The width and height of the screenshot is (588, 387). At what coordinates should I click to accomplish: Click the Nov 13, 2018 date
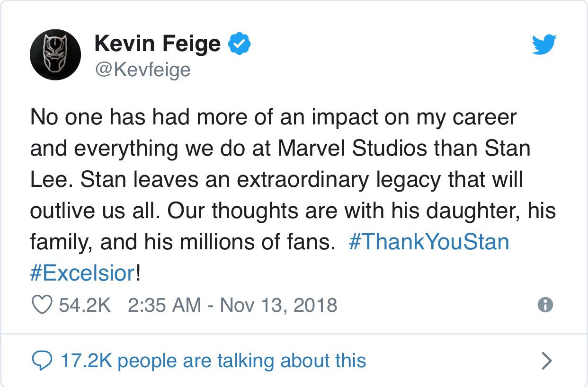pyautogui.click(x=278, y=305)
